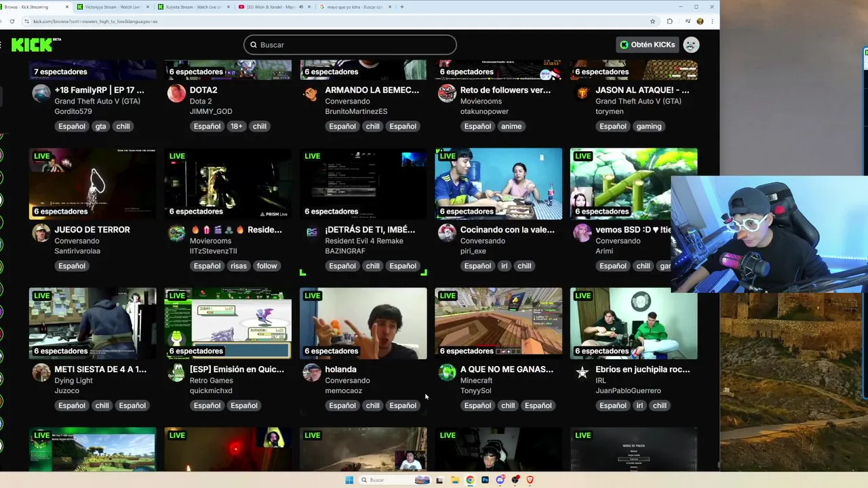Click piri_exe channel avatar
Viewport: 868px width, 488px height.
pyautogui.click(x=447, y=233)
